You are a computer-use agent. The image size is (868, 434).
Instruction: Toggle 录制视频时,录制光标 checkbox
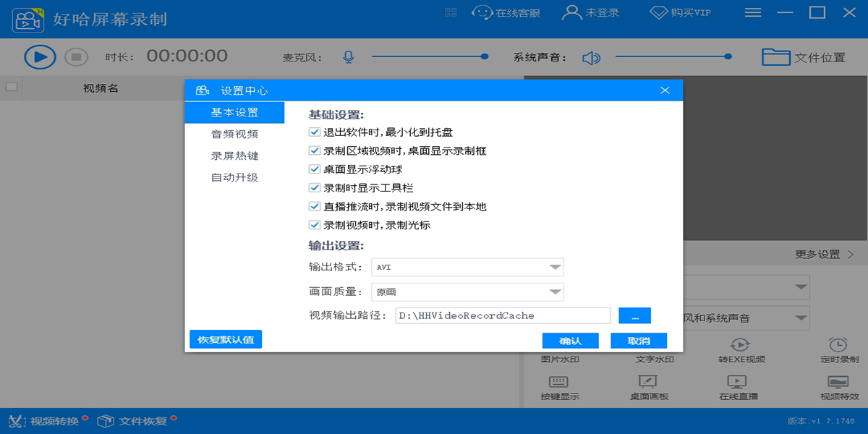314,225
